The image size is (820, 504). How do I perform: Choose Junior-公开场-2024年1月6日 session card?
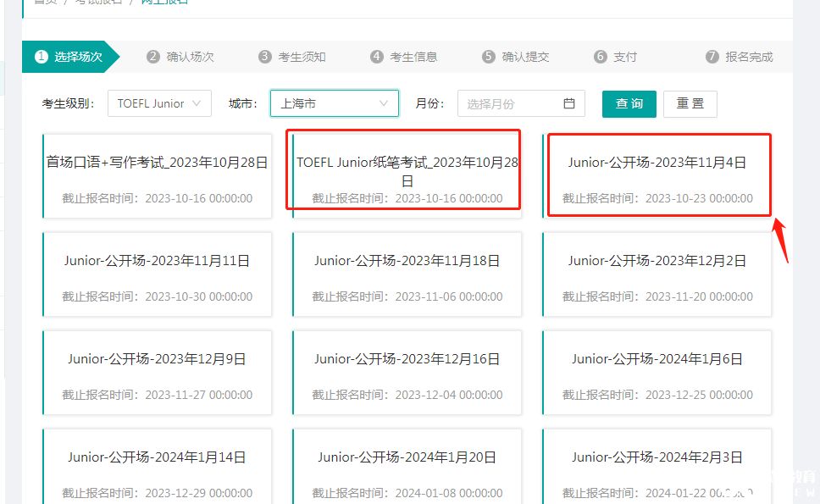(657, 372)
